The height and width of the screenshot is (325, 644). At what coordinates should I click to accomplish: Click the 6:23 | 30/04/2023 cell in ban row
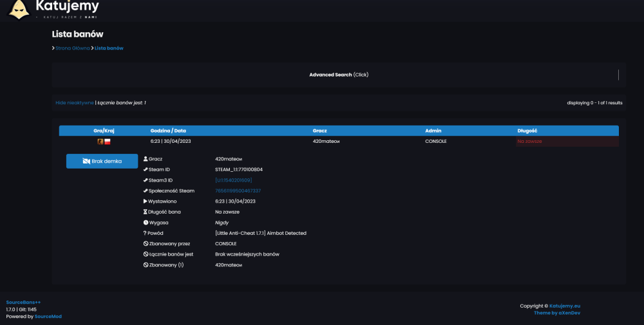[x=171, y=141]
